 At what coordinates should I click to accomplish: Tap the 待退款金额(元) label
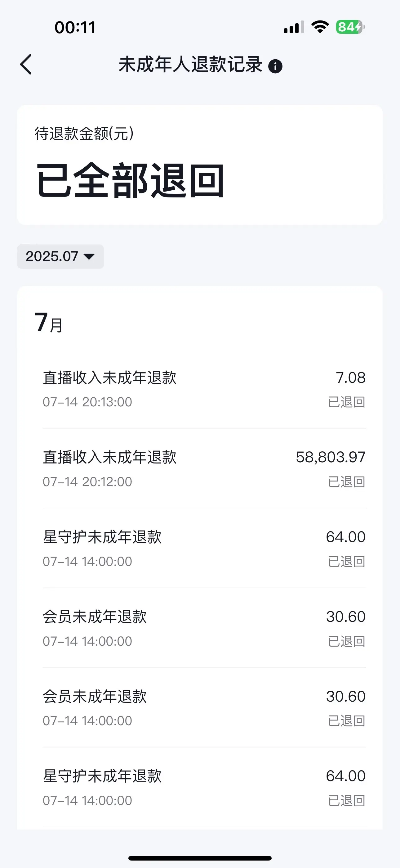84,133
